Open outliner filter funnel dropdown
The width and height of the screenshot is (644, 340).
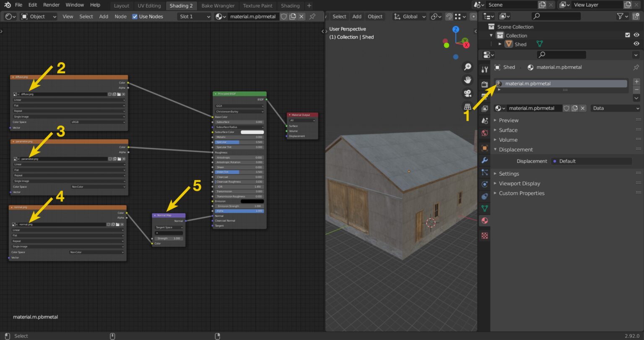pos(623,16)
